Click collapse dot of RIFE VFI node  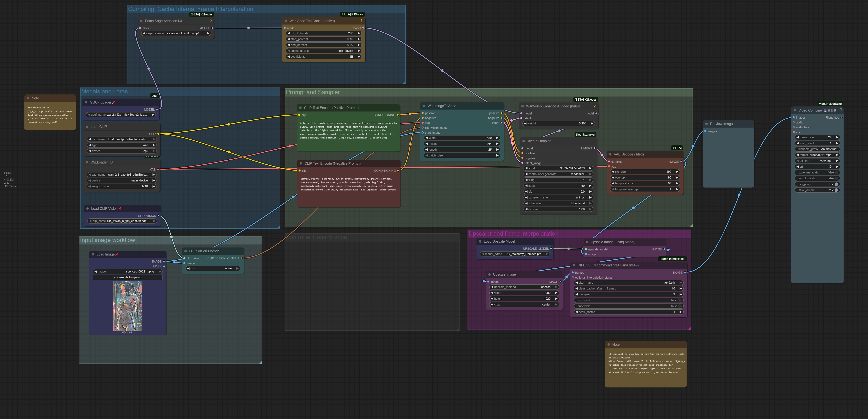point(574,265)
